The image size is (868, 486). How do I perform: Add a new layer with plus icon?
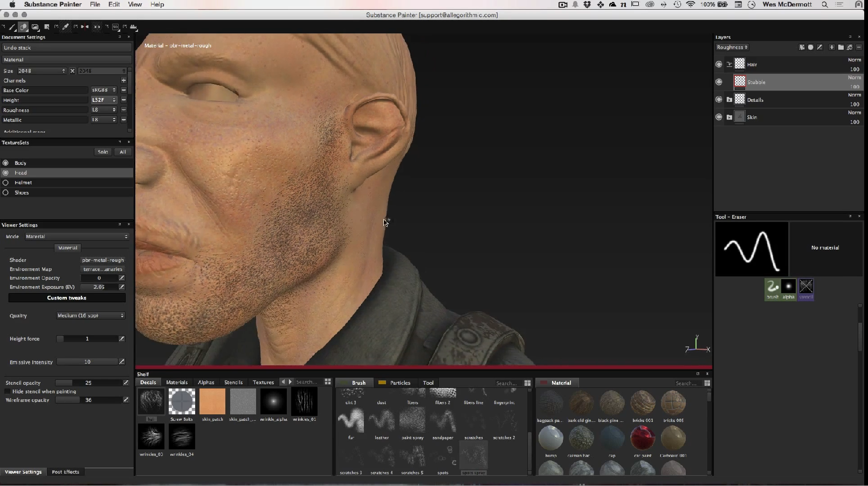[x=831, y=47]
